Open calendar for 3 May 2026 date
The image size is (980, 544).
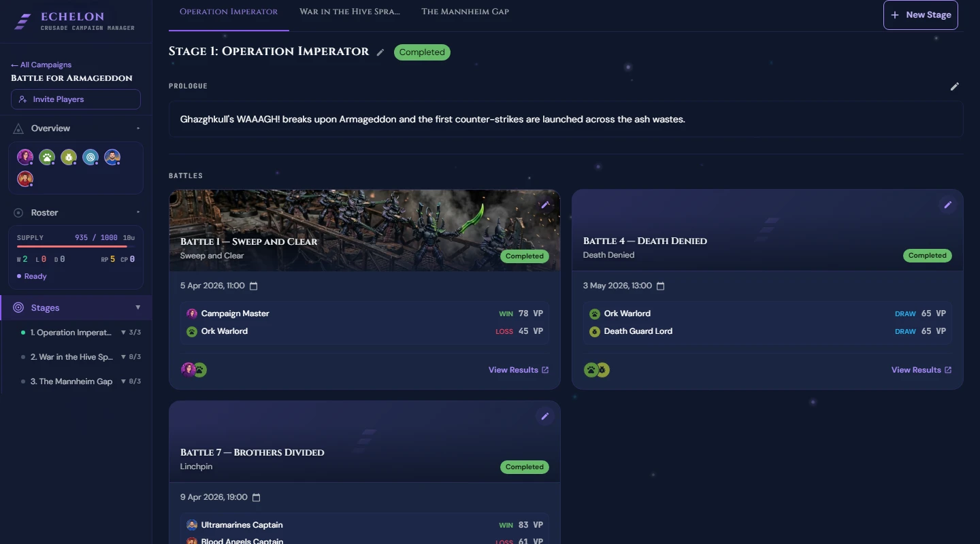click(660, 286)
